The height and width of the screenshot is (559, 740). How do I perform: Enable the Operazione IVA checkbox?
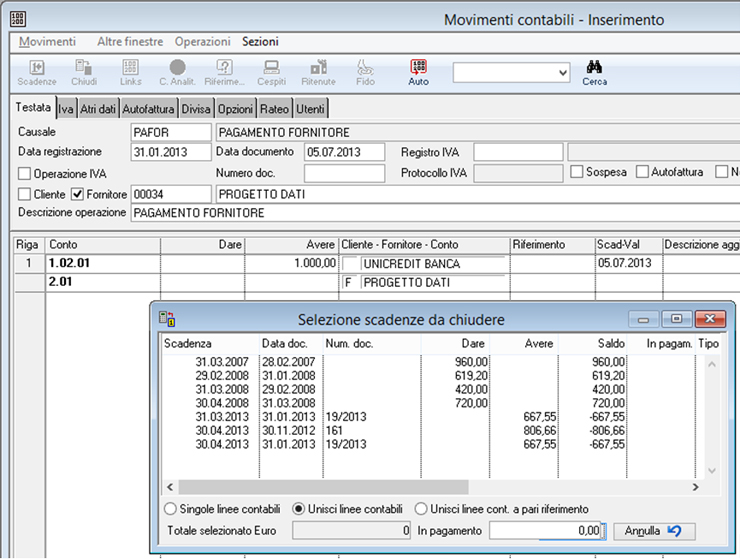(25, 173)
